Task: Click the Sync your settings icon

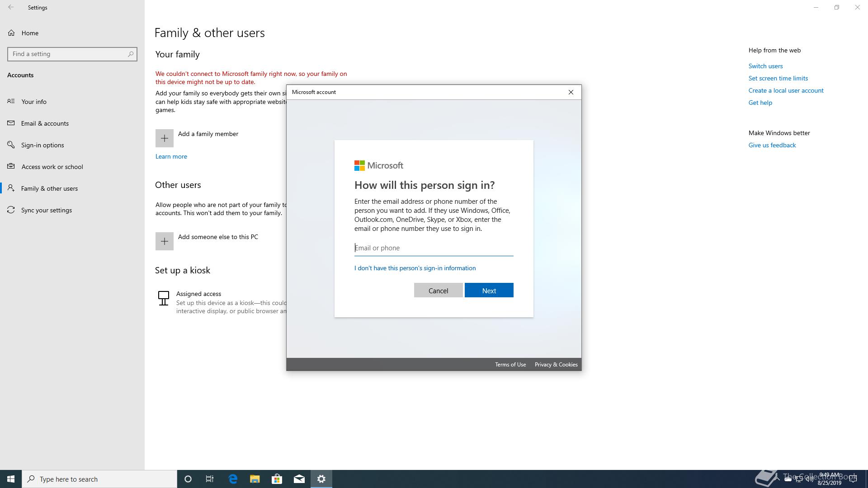Action: click(x=11, y=210)
